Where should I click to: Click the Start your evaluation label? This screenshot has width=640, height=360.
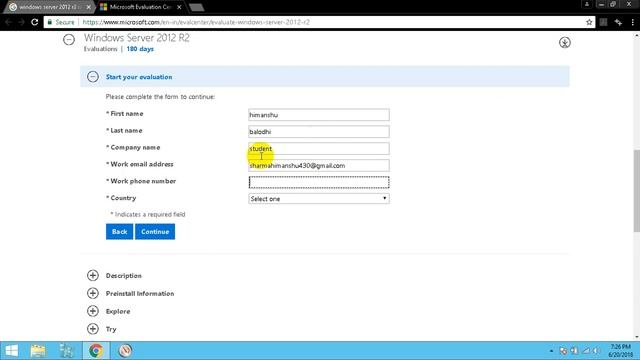(139, 77)
